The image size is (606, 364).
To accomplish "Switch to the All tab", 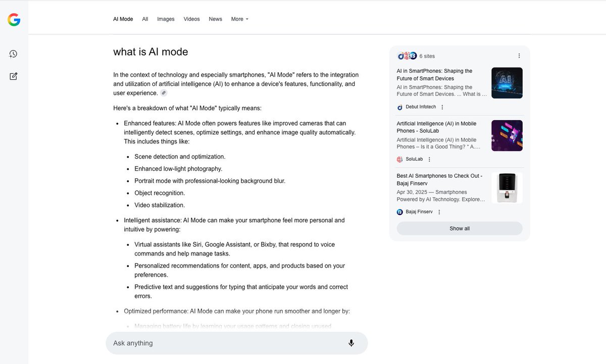I will (145, 19).
